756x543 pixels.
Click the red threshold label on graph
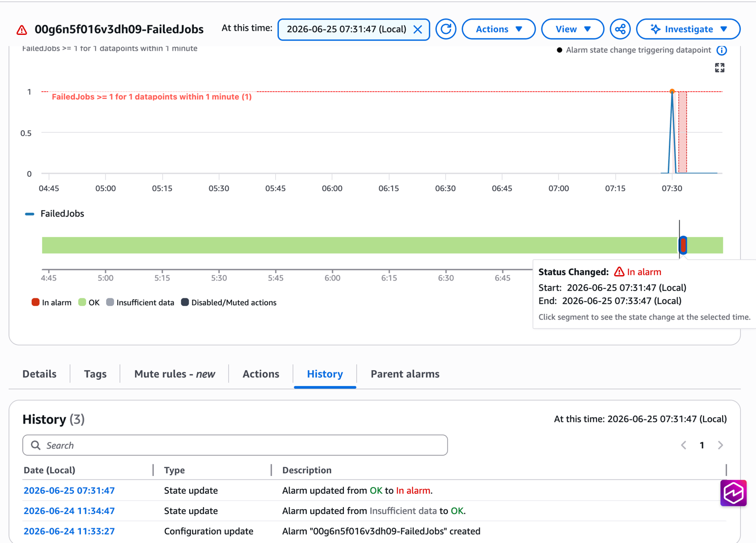click(x=152, y=97)
